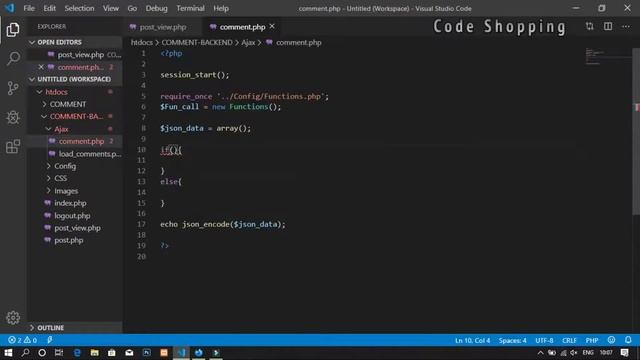
Task: Open the More Actions ellipsis menu
Action: coord(626,27)
